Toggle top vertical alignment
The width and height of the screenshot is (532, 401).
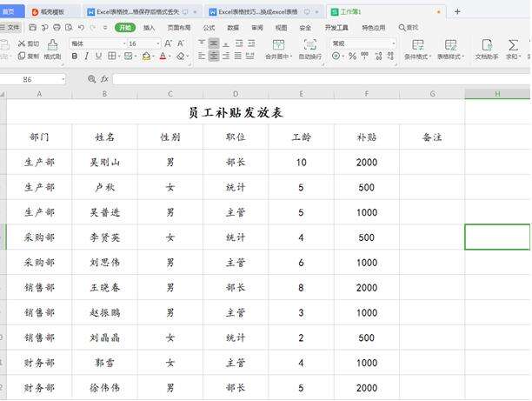[202, 43]
